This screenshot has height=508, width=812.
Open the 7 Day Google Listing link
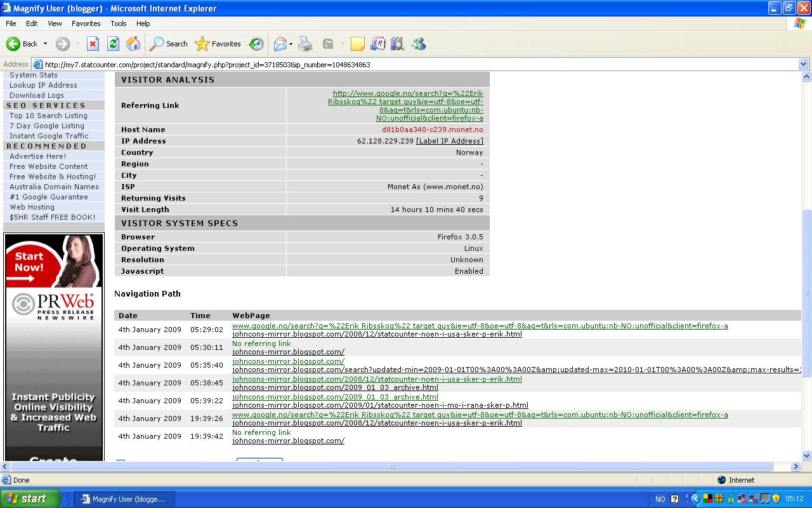(x=47, y=126)
